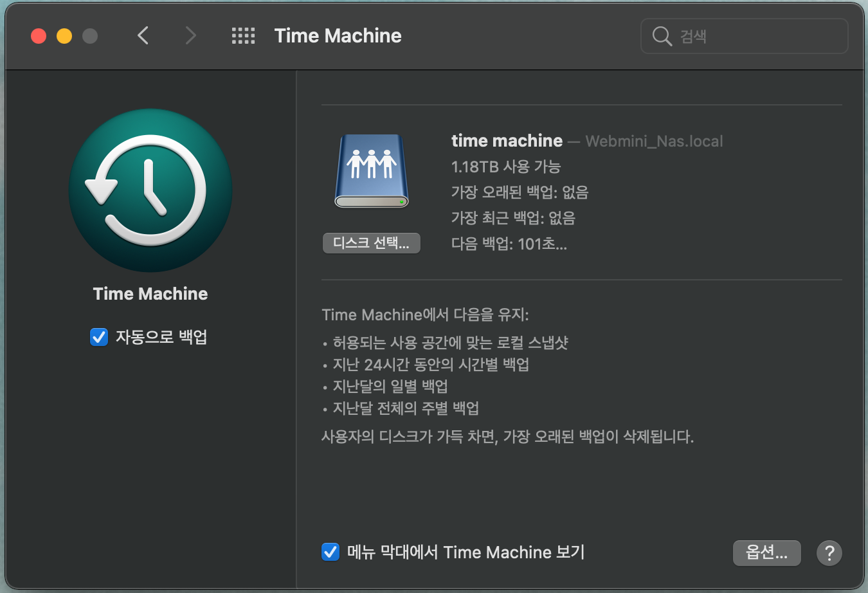Screen dimensions: 868x593
Task: Click the Time Machine window title
Action: coord(338,36)
